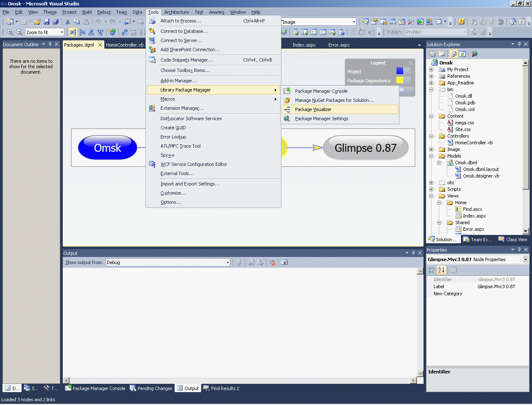The width and height of the screenshot is (532, 405).
Task: Click the Save All icon
Action: (x=56, y=22)
